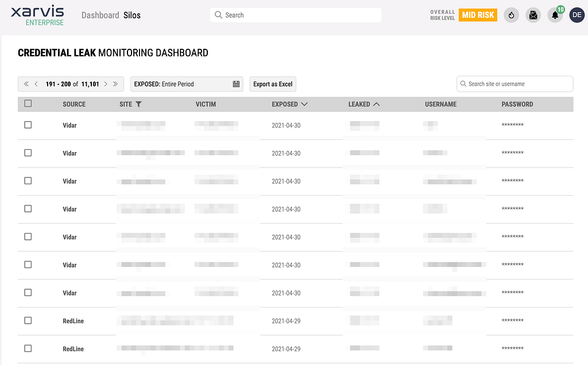Check the seventh Vidar row checkbox
Image resolution: width=588 pixels, height=365 pixels.
pos(28,292)
